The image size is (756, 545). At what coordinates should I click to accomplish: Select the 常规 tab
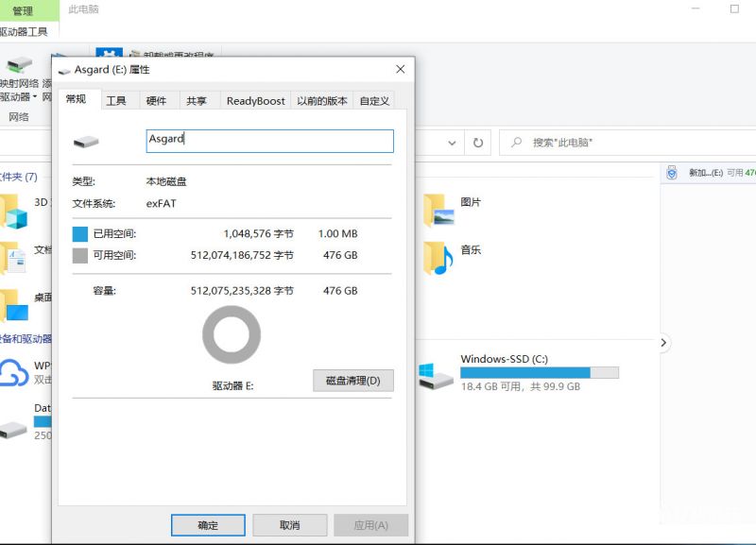[x=77, y=99]
